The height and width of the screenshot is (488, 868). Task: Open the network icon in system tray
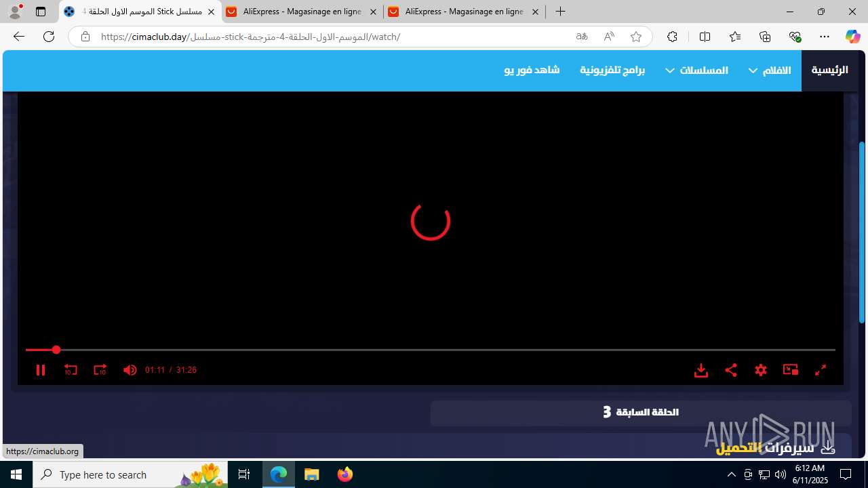(764, 474)
